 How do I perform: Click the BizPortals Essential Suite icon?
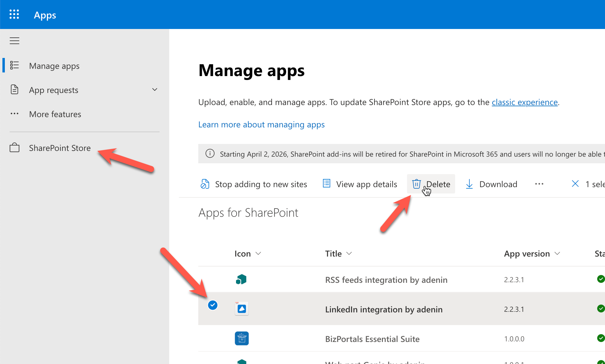click(x=241, y=338)
